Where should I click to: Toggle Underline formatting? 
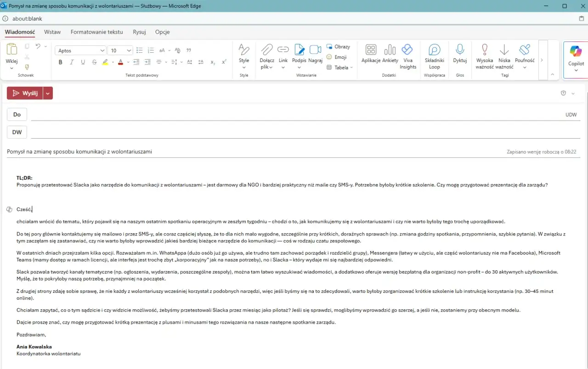[83, 62]
